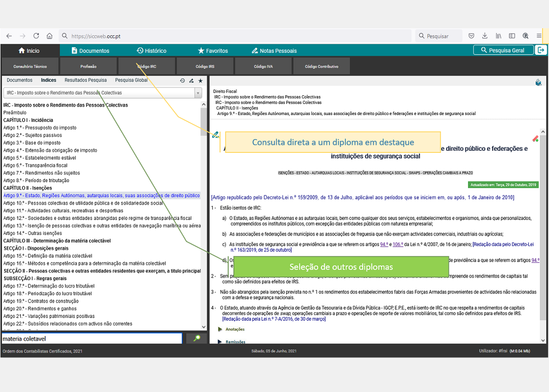Image resolution: width=549 pixels, height=392 pixels.
Task: Click the browser address bar URL
Action: pyautogui.click(x=95, y=36)
